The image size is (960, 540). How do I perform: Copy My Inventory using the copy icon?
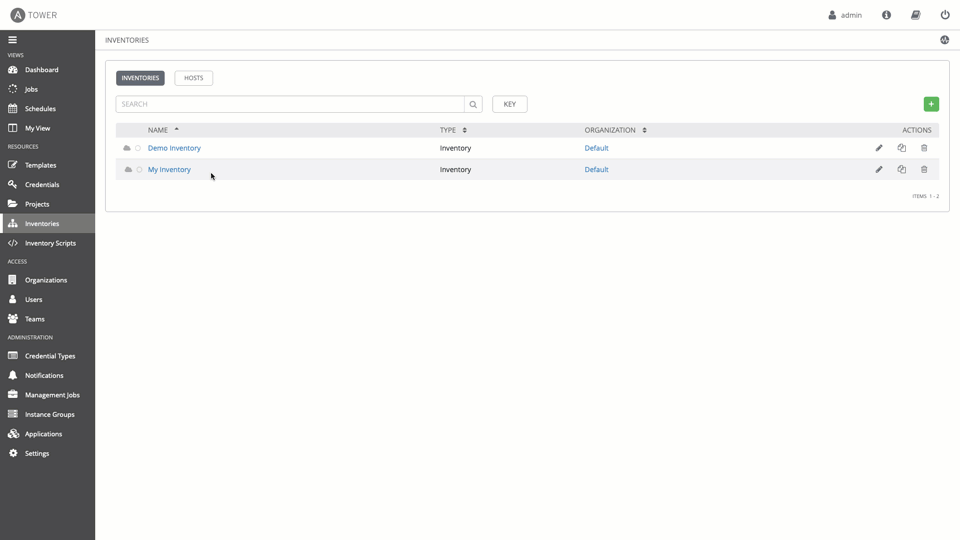[901, 170]
